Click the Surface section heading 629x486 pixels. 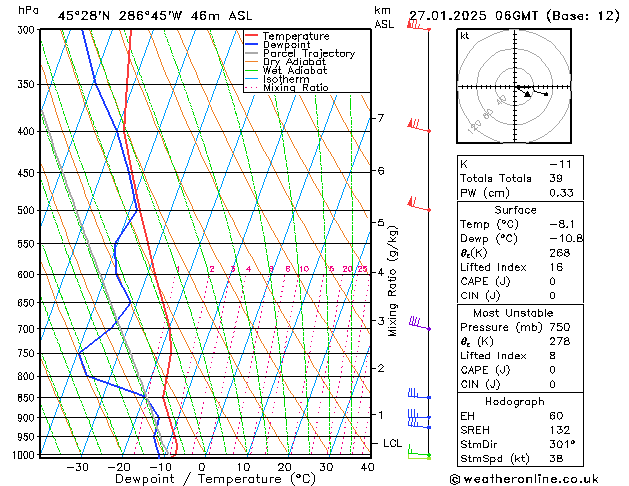[515, 210]
